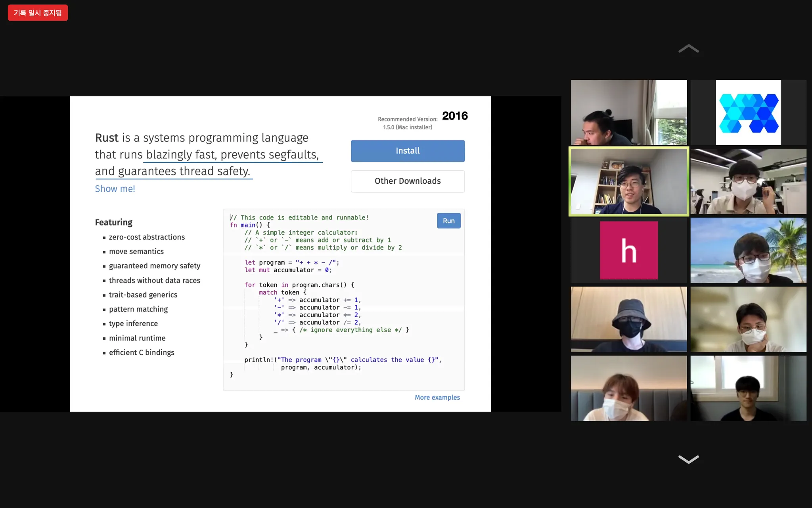The width and height of the screenshot is (812, 508).
Task: Open the More examples link
Action: click(437, 398)
